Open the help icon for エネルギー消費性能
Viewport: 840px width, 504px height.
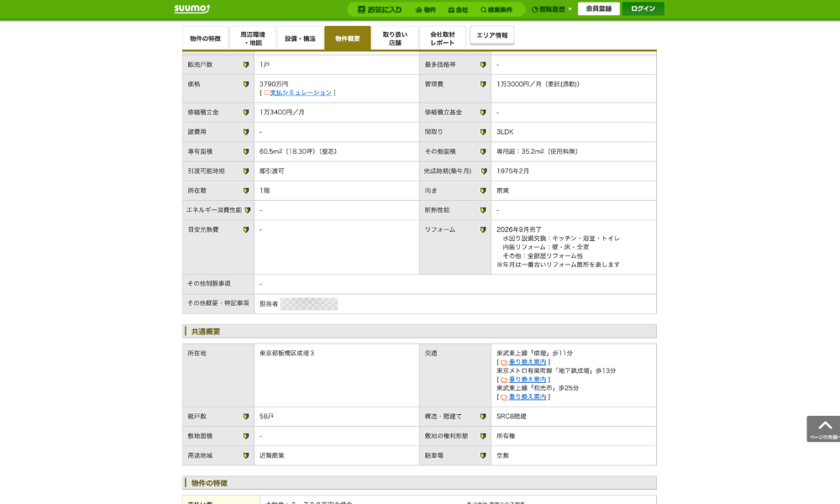tap(248, 211)
